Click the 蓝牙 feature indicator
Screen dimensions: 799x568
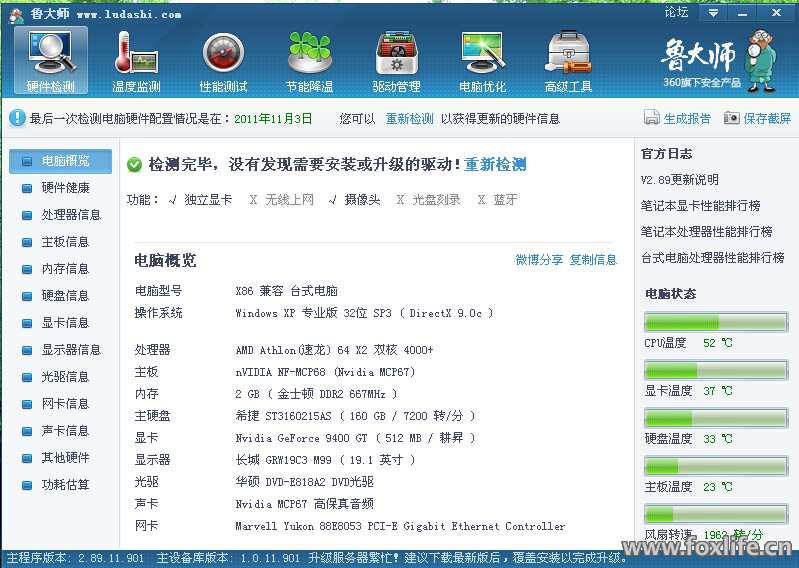pyautogui.click(x=497, y=200)
